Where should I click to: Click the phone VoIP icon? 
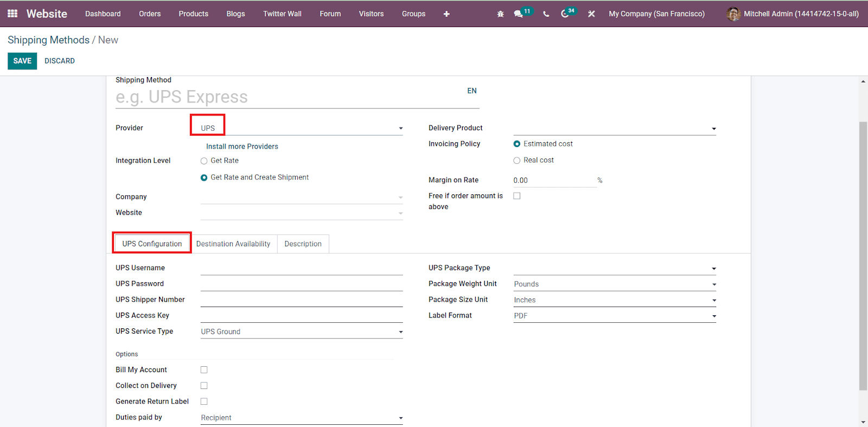click(x=546, y=14)
